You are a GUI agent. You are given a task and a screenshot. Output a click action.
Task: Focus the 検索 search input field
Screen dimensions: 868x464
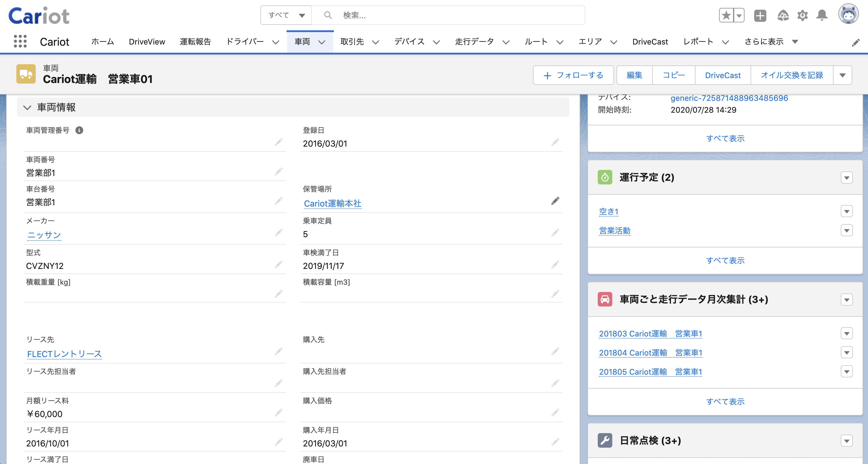[x=448, y=15]
